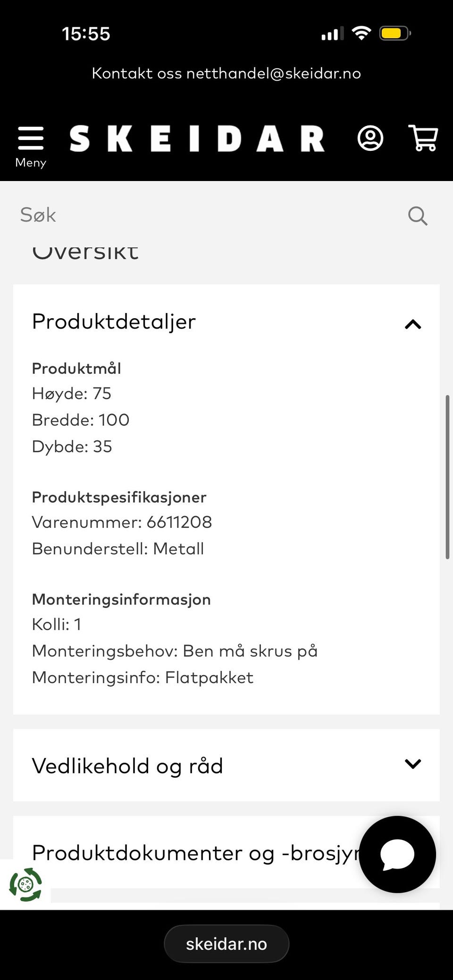The image size is (453, 980).
Task: Expand the Vedlikehold og råd chevron
Action: pos(413,764)
